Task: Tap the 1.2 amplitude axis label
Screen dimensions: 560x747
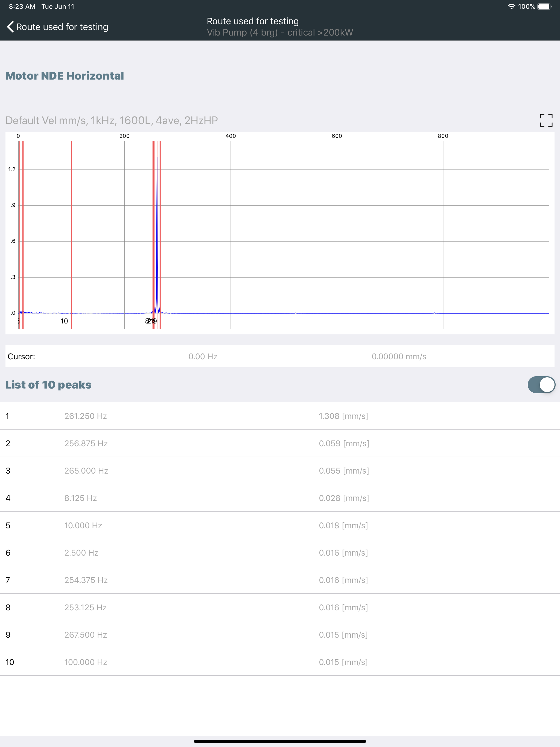Action: point(12,169)
